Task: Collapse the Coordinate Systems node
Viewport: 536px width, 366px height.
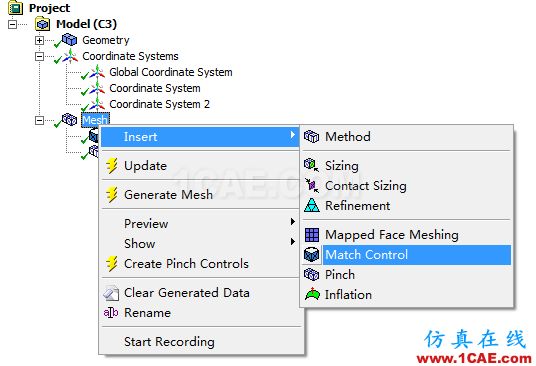Action: tap(39, 56)
